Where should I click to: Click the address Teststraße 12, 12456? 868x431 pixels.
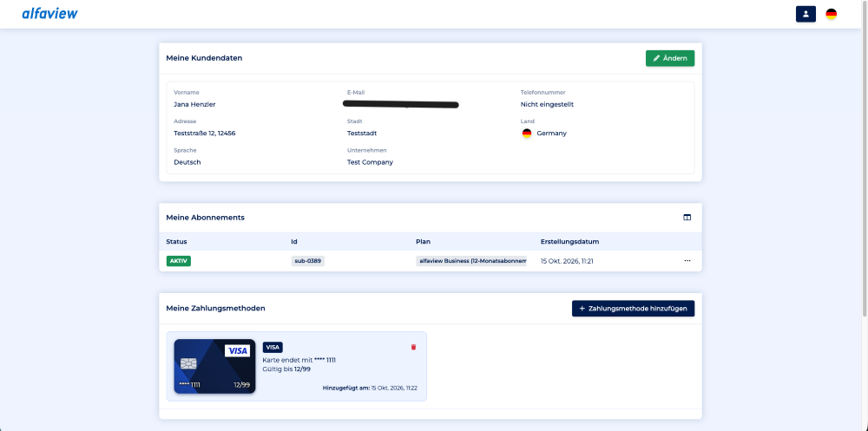coord(205,134)
